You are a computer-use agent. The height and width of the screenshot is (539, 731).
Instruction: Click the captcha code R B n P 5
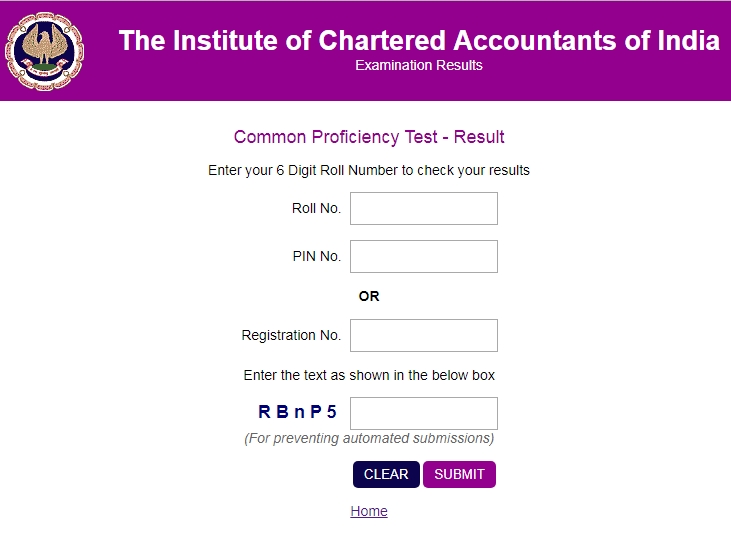tap(297, 412)
